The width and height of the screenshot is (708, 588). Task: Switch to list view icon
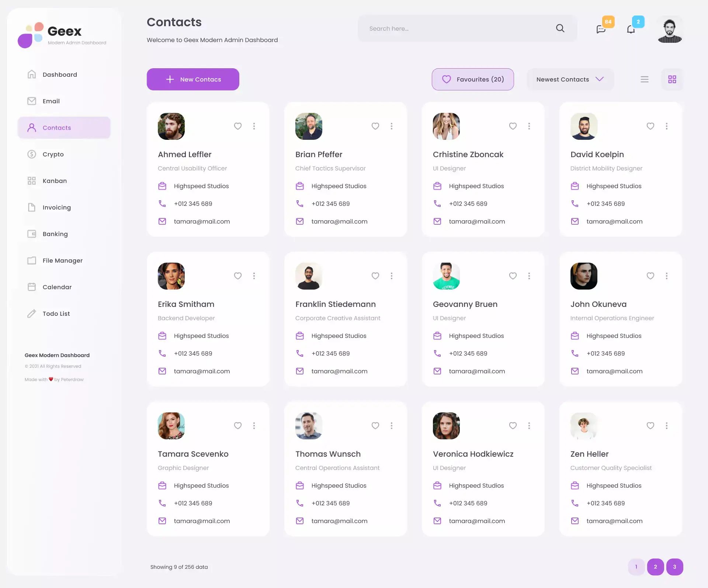[x=645, y=79]
